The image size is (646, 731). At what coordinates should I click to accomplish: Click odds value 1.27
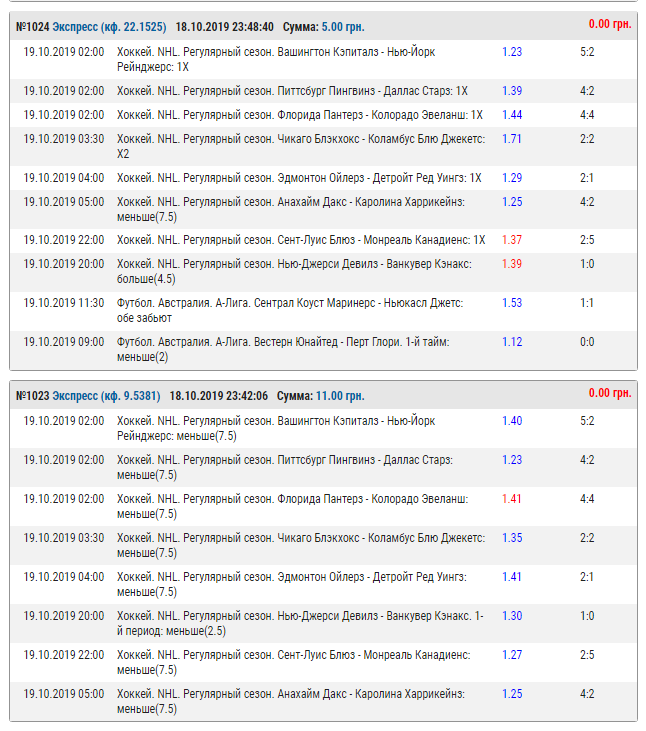click(x=512, y=655)
